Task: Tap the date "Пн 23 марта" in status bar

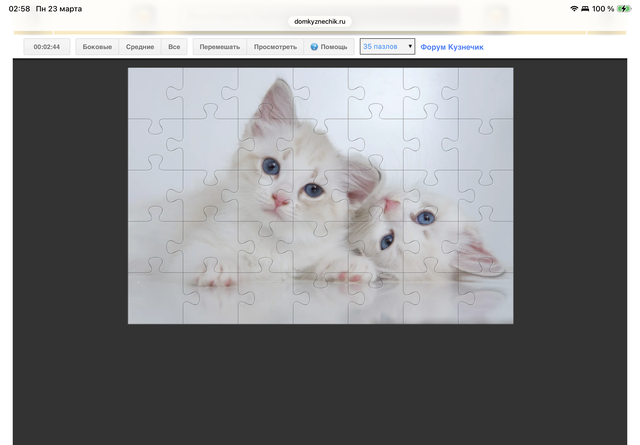Action: (x=58, y=8)
